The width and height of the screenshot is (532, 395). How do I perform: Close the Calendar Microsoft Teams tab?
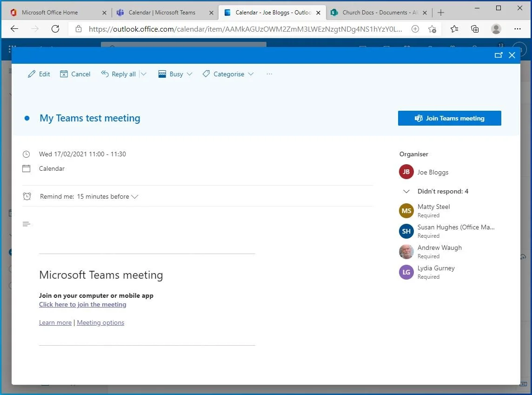point(211,13)
